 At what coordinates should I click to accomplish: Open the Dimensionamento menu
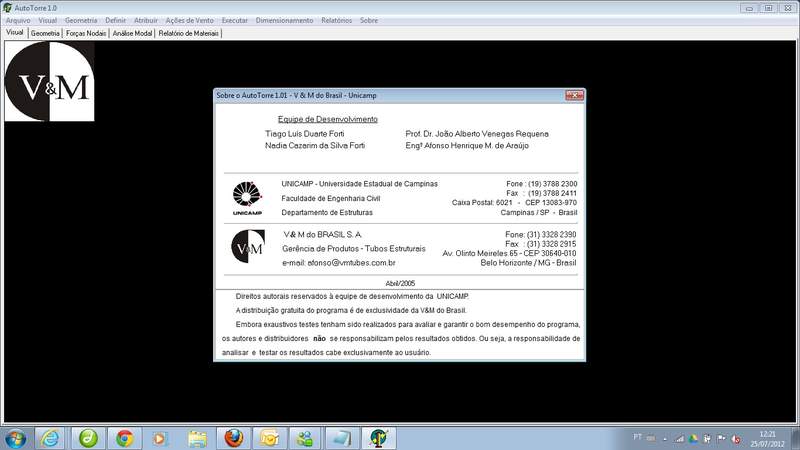point(284,20)
